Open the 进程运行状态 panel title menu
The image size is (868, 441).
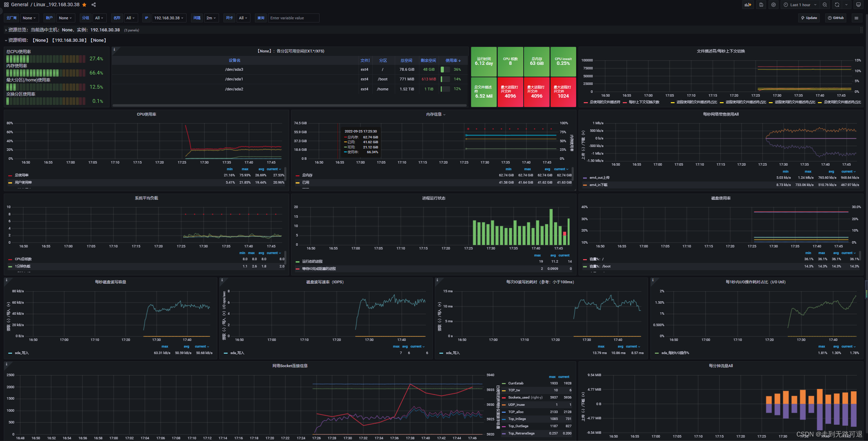434,198
